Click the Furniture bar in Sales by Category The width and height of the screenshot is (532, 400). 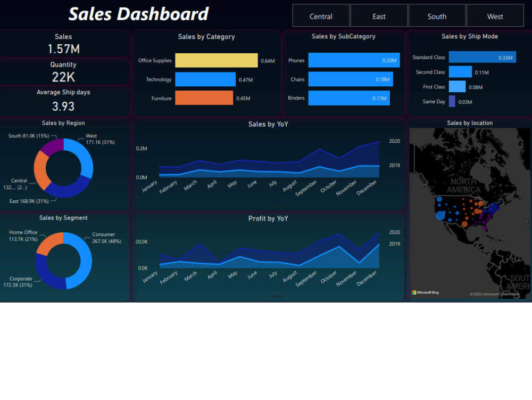205,98
